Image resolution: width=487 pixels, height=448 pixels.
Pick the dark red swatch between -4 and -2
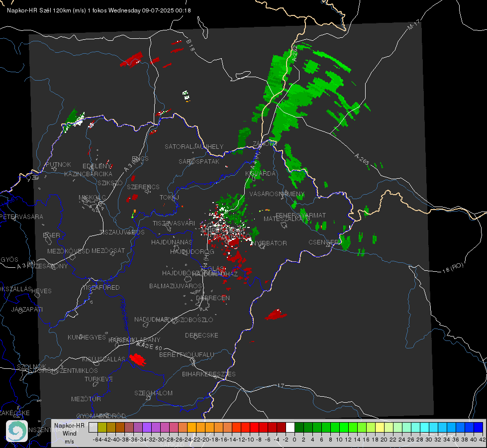pyautogui.click(x=281, y=428)
